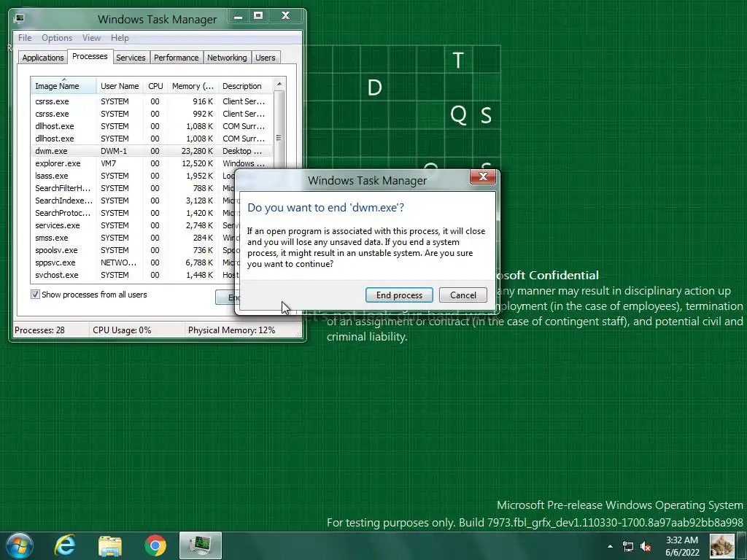
Task: Sort by CPU column header
Action: coord(155,86)
